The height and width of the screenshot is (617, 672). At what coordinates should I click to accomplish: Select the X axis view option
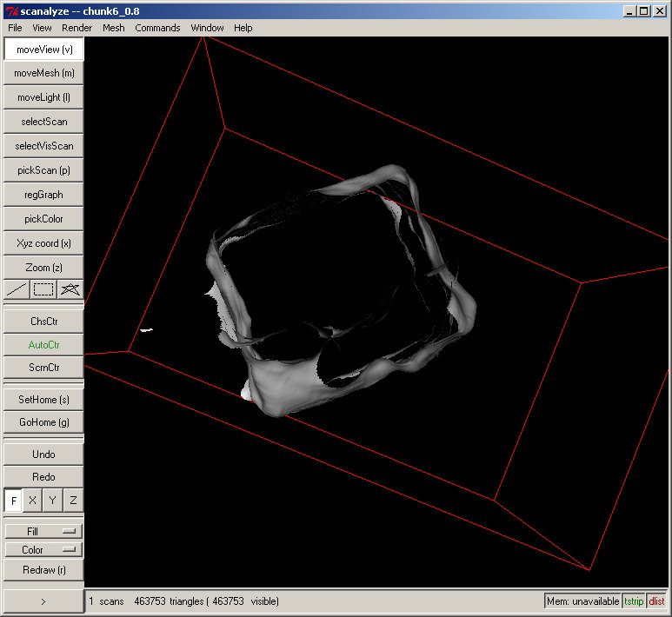click(32, 501)
